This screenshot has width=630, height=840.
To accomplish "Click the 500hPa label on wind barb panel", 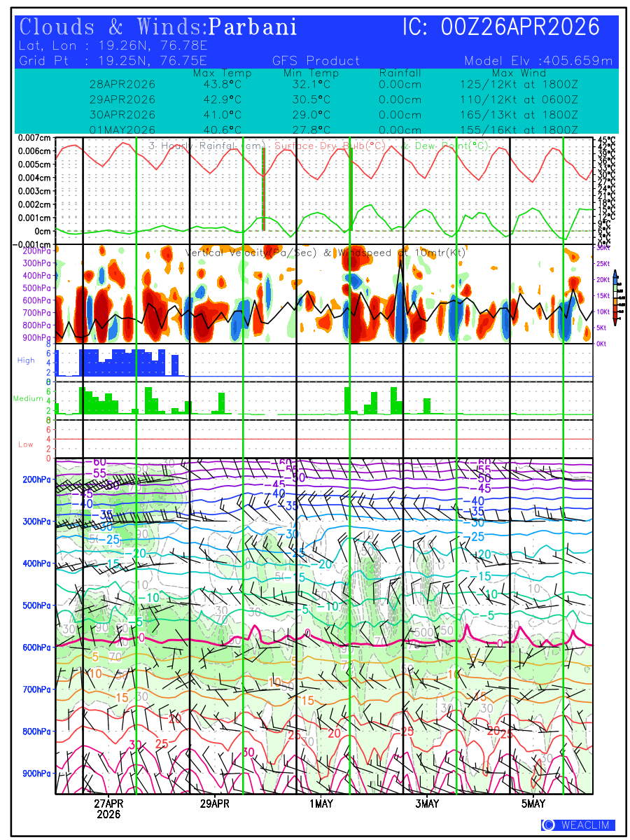I will click(31, 605).
